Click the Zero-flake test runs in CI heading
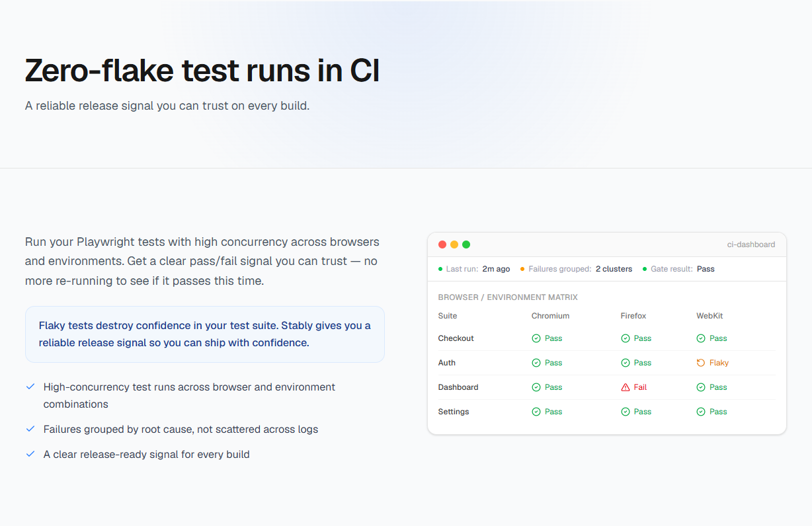Image resolution: width=812 pixels, height=526 pixels. [x=202, y=71]
